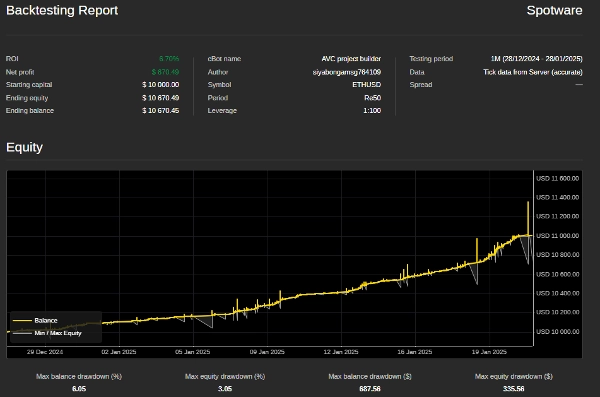The image size is (600, 397).
Task: Click the Max equity drawdown ($) label
Action: (514, 377)
